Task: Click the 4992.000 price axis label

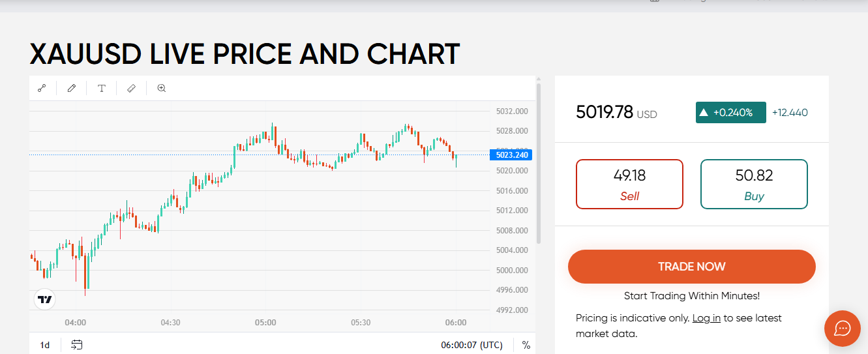Action: [x=511, y=310]
